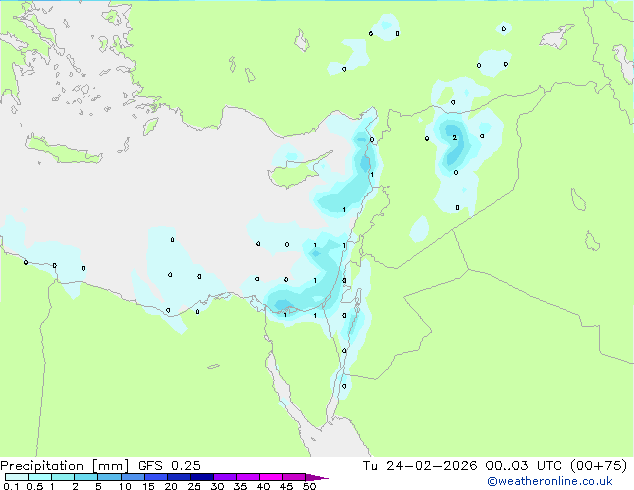Click the "GFS 0.25" model label
The width and height of the screenshot is (634, 490).
(169, 466)
